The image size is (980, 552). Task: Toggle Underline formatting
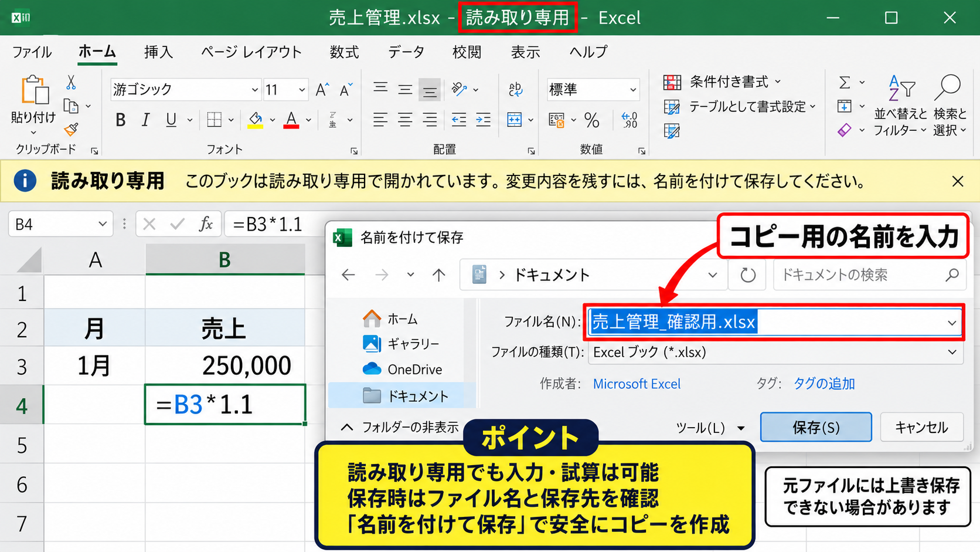[x=171, y=120]
